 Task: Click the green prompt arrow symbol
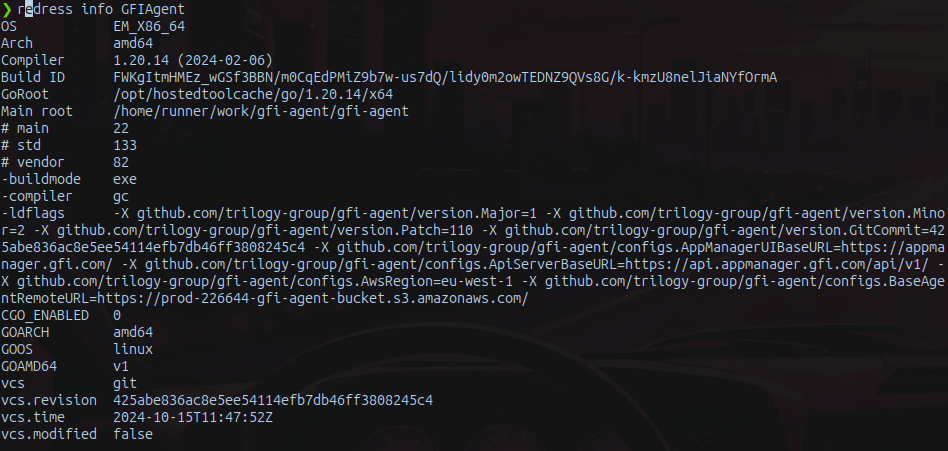[x=7, y=9]
